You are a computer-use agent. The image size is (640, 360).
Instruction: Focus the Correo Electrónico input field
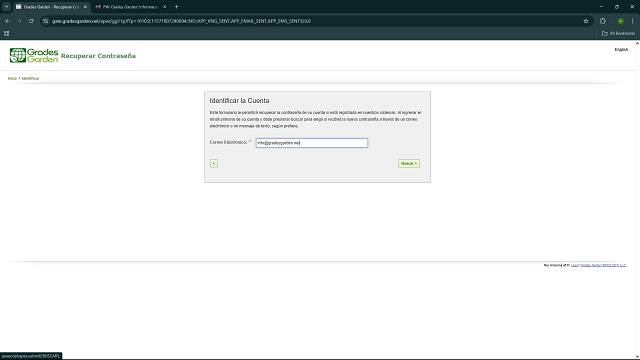coord(312,143)
